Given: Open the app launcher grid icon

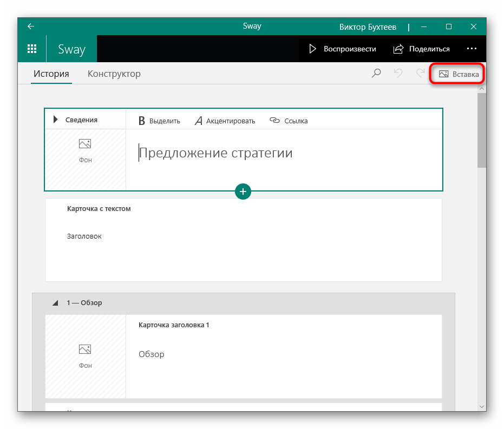Looking at the screenshot, I should tap(32, 49).
